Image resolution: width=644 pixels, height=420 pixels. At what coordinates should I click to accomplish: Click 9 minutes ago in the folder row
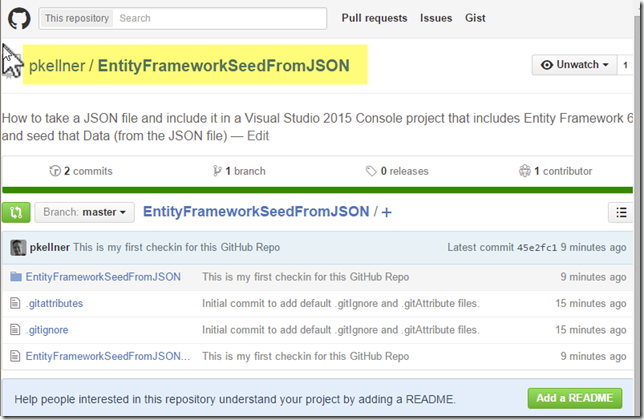(x=593, y=277)
